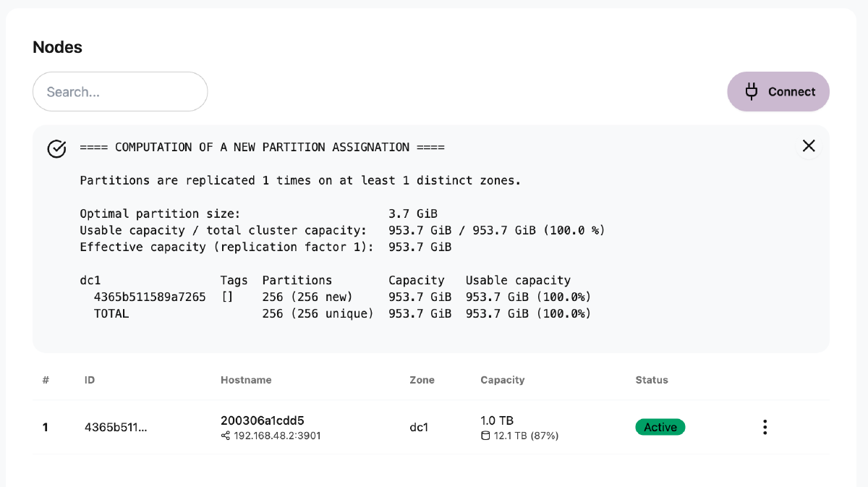Click the 1.0 TB capacity value
Viewport: 868px width, 487px height.
point(497,420)
